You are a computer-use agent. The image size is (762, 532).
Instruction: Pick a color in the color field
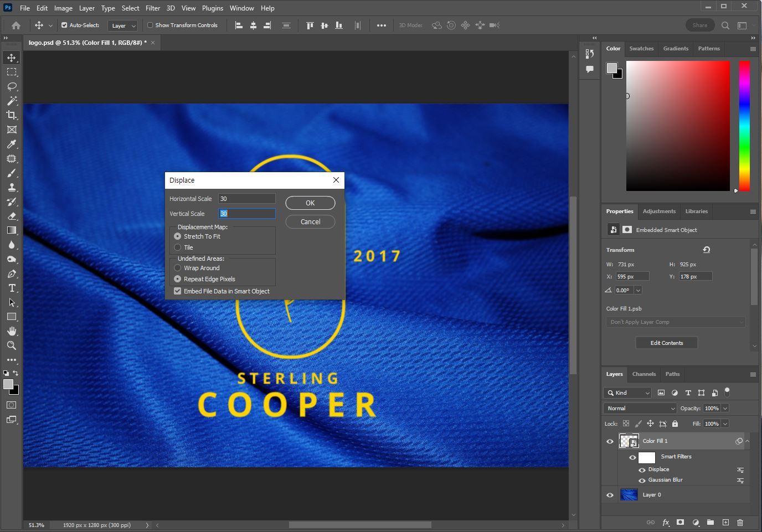click(x=678, y=126)
